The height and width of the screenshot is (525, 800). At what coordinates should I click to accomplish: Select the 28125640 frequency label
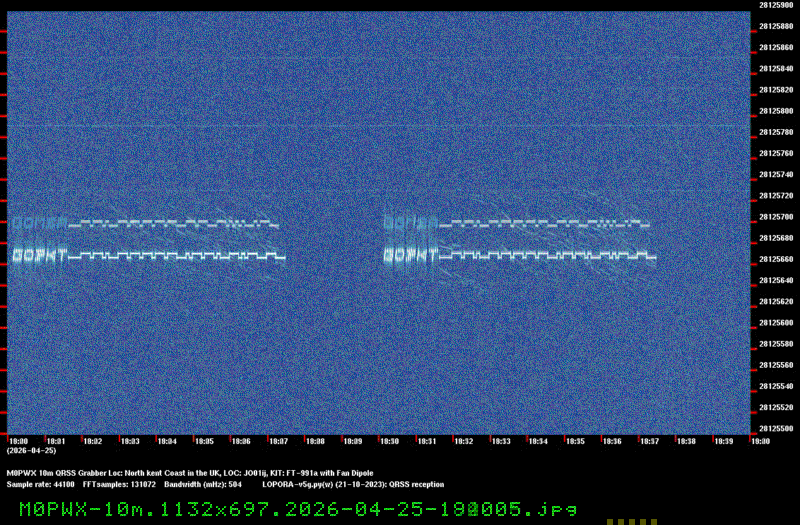(x=776, y=281)
